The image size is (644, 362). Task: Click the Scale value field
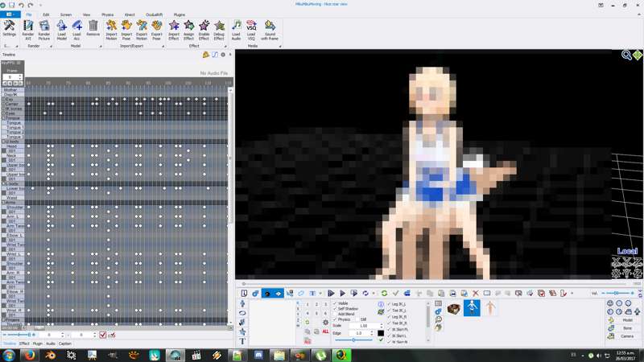coord(365,326)
